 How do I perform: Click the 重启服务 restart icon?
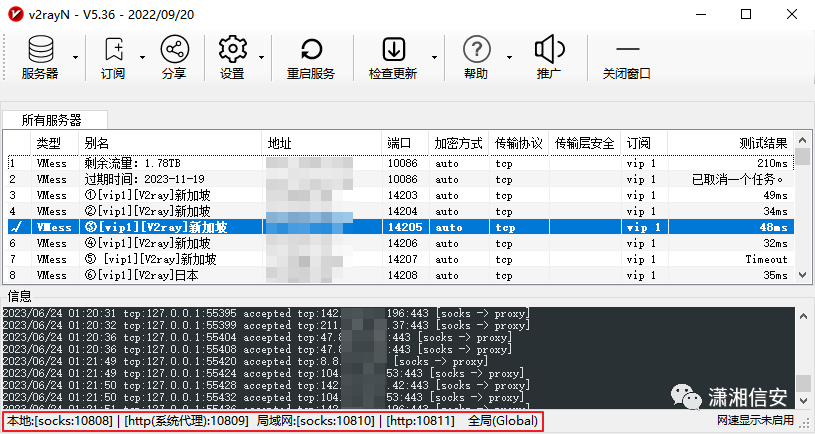[x=311, y=50]
